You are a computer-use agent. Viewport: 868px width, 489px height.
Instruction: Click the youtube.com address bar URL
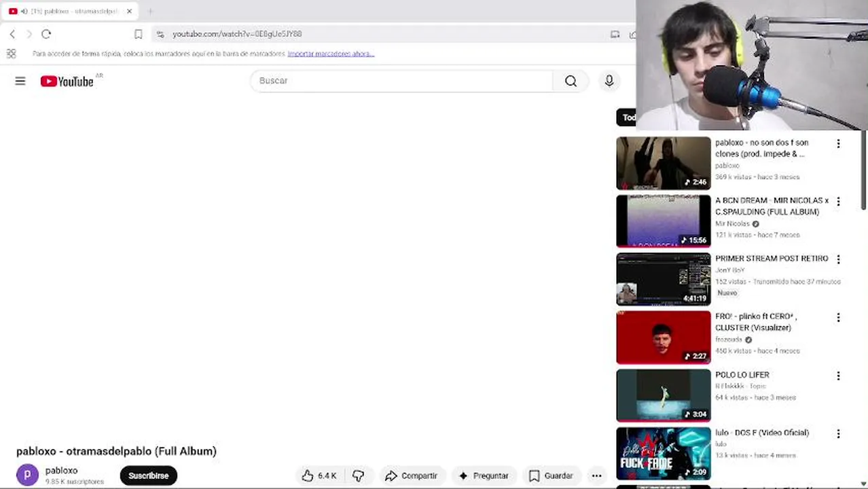click(x=237, y=34)
